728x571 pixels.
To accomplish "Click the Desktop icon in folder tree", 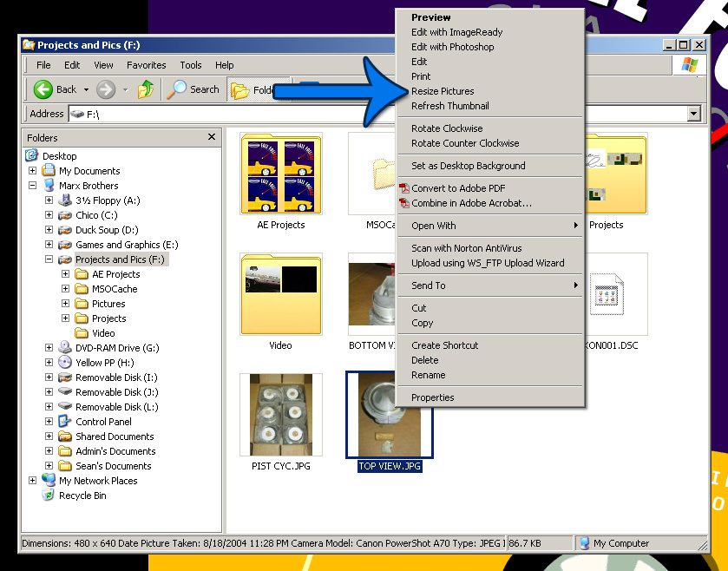I will [31, 155].
